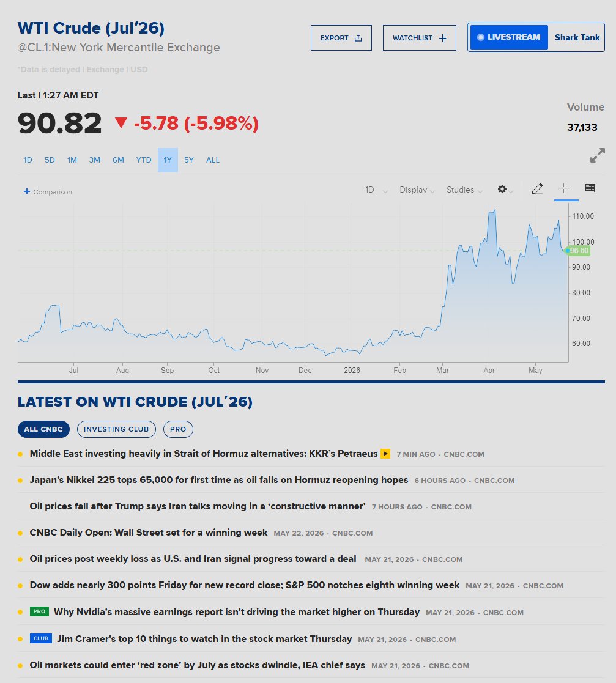Screen dimensions: 616x683
Task: Add a Comparison symbol to the chart
Action: [48, 191]
